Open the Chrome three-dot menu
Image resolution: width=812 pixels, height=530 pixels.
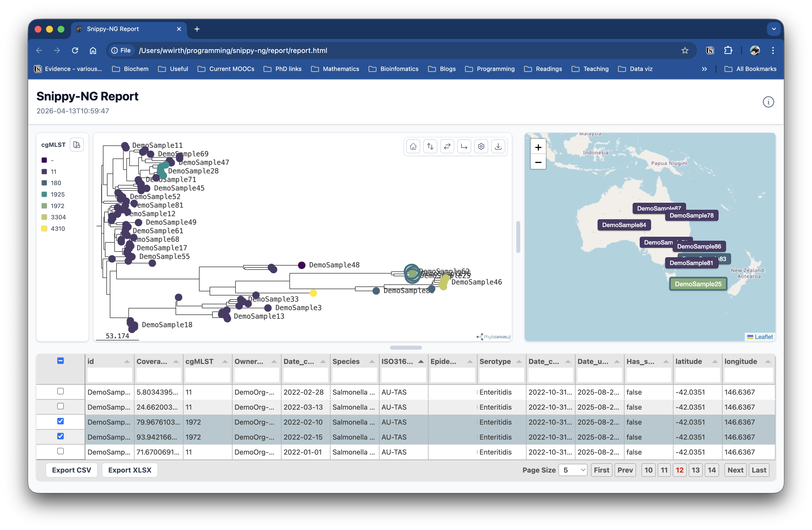(x=773, y=50)
